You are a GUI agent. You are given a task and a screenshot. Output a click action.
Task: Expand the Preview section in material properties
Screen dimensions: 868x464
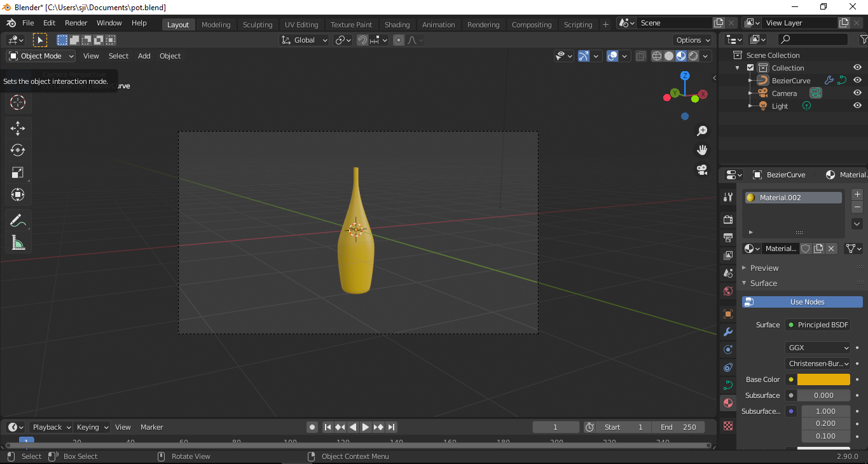766,268
